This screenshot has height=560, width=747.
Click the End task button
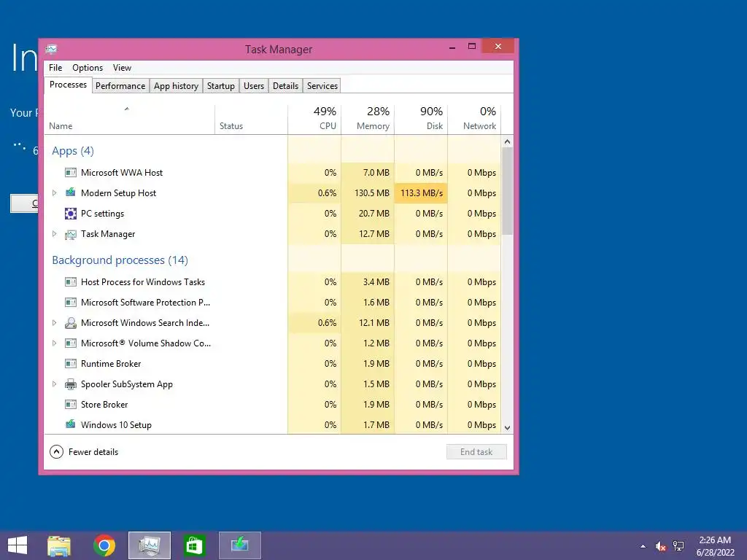pos(476,452)
